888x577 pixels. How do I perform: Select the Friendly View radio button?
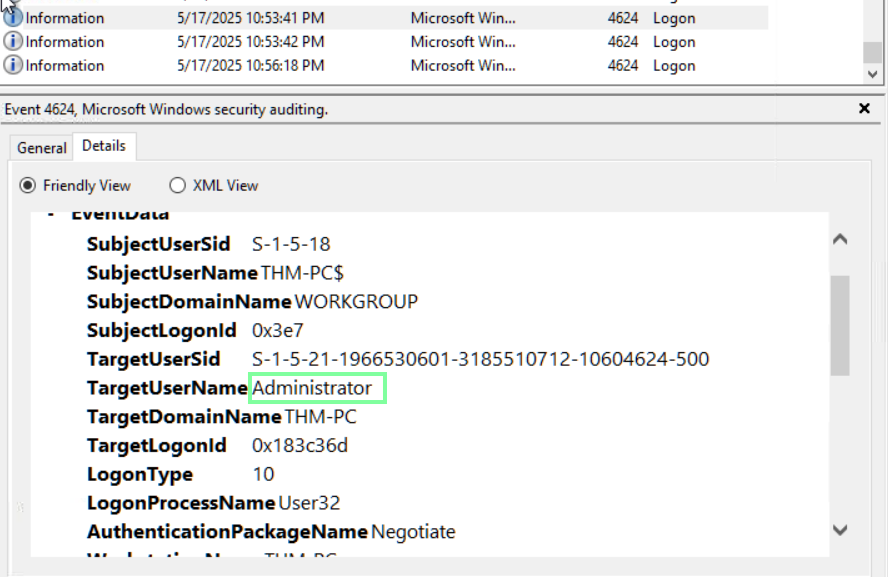(28, 185)
